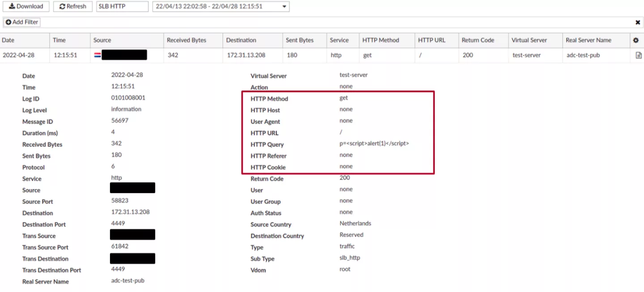Open the SLB HTTP log type selector
This screenshot has width=644, height=292.
[122, 6]
